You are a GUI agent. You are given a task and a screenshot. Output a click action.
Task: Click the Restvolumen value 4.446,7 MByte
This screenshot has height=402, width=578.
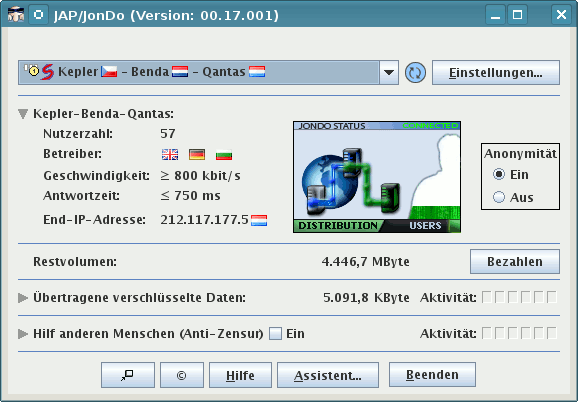pos(365,262)
